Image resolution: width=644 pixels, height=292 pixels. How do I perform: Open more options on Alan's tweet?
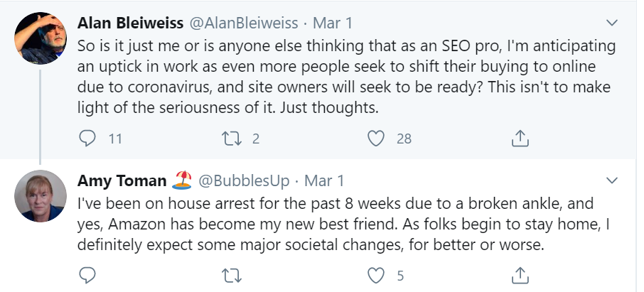click(611, 23)
